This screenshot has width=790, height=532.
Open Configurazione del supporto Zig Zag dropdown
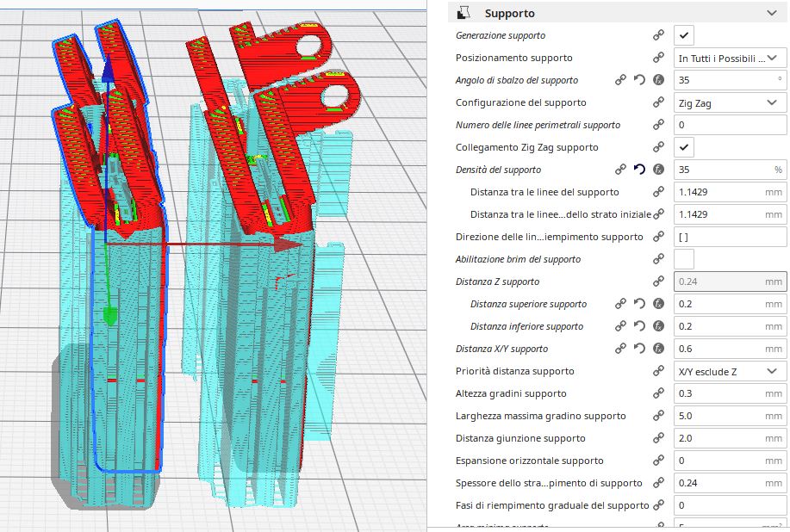(730, 102)
